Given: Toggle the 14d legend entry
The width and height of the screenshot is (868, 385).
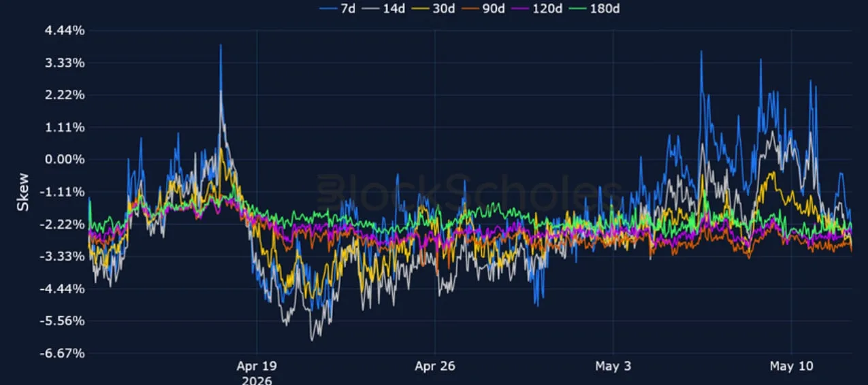Looking at the screenshot, I should 383,9.
